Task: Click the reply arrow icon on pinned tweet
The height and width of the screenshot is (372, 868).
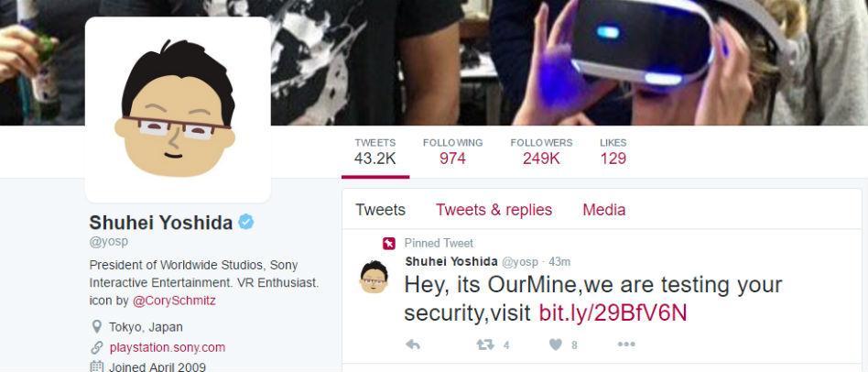Action: 412,345
